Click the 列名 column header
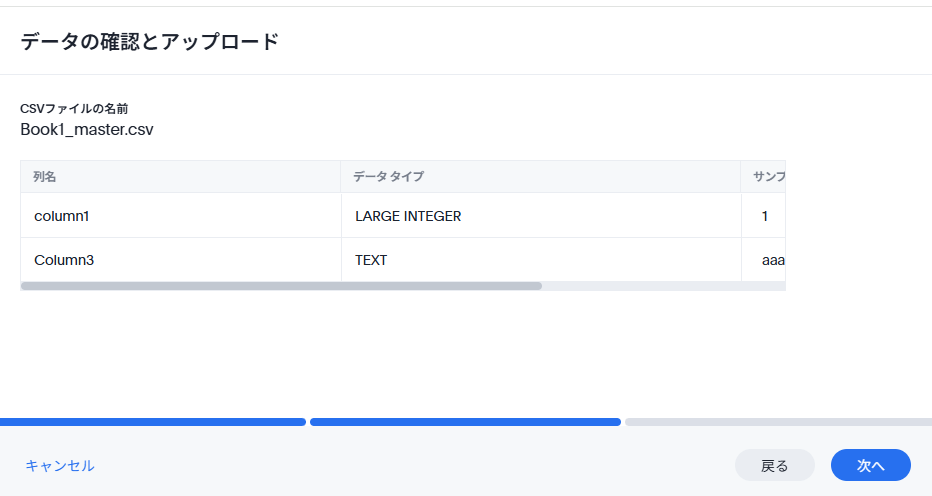Screen dimensions: 932x496 [x=181, y=177]
